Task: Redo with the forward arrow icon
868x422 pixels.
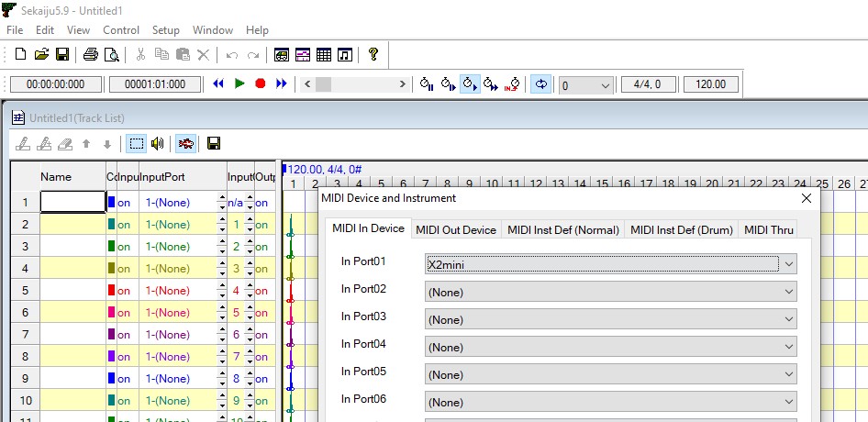Action: point(253,54)
